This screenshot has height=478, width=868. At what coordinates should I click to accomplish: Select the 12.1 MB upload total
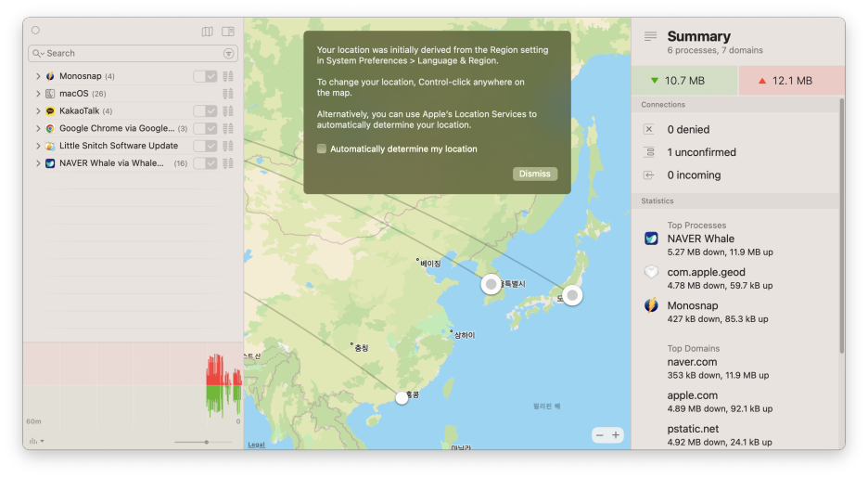click(x=792, y=81)
